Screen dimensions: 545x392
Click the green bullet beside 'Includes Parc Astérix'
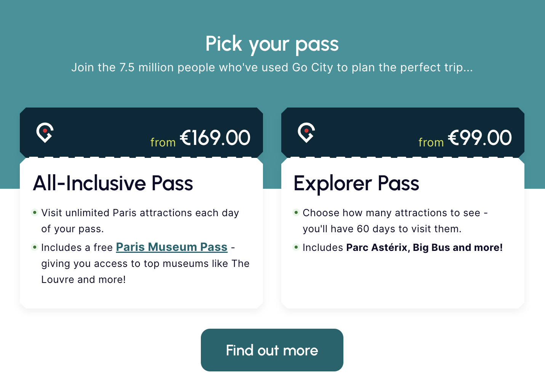(296, 247)
